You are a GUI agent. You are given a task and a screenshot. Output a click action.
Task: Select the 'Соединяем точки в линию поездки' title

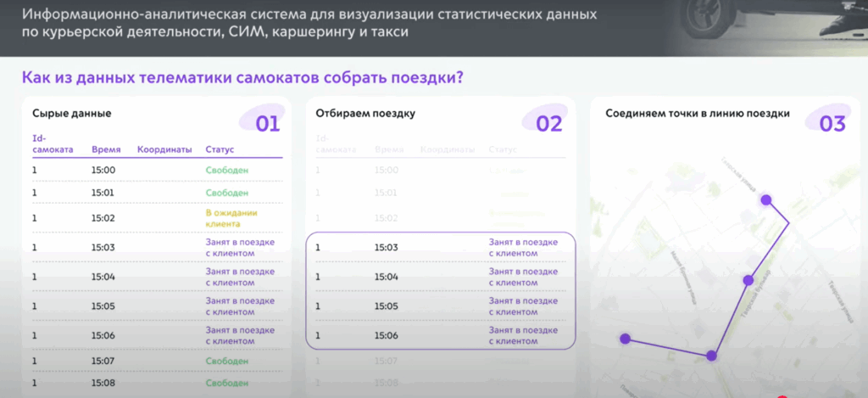click(698, 114)
